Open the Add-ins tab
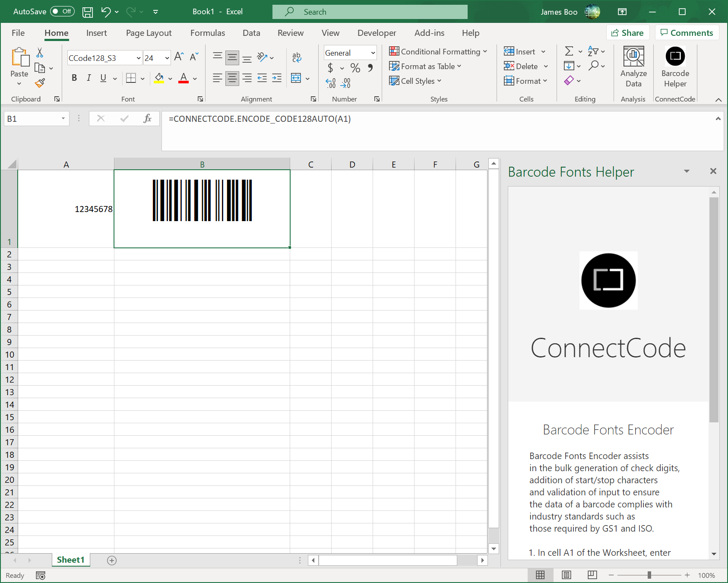Image resolution: width=728 pixels, height=583 pixels. pyautogui.click(x=429, y=33)
